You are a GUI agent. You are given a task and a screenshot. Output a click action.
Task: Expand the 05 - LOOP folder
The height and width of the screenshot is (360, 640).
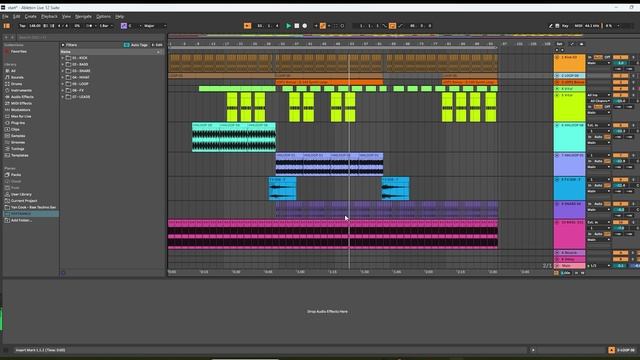point(63,84)
